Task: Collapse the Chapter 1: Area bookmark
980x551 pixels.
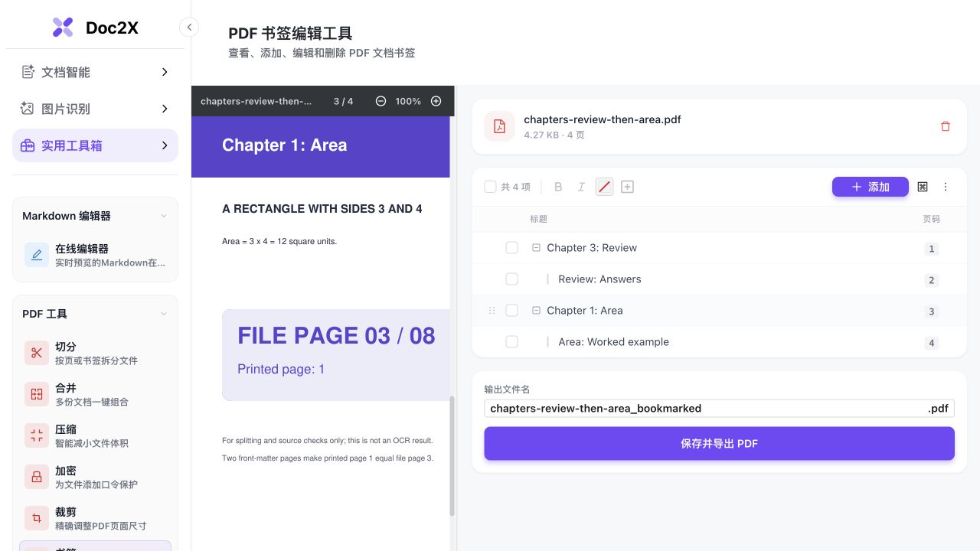Action: (536, 311)
